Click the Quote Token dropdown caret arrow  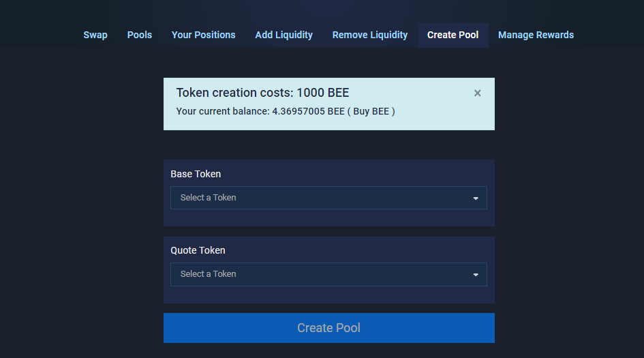tap(476, 275)
